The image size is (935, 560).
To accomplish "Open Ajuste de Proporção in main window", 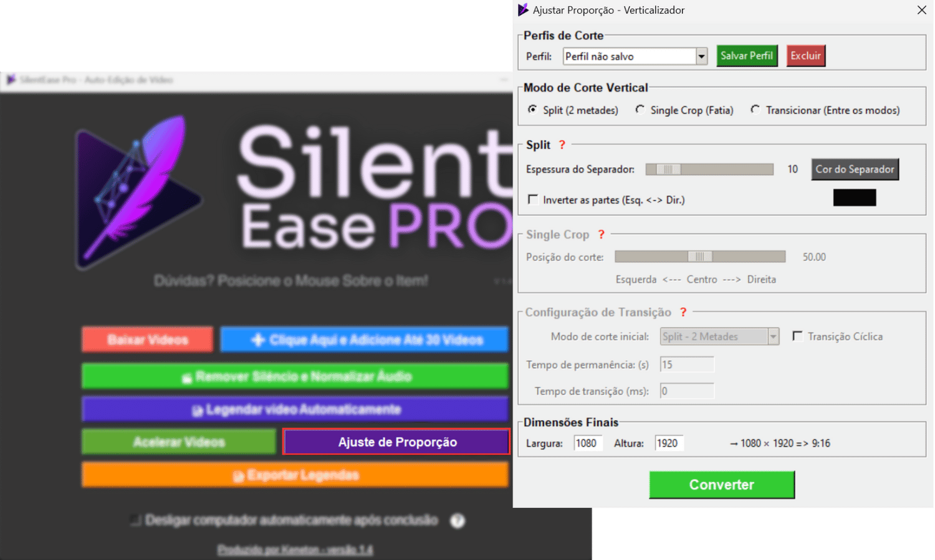I will point(396,442).
